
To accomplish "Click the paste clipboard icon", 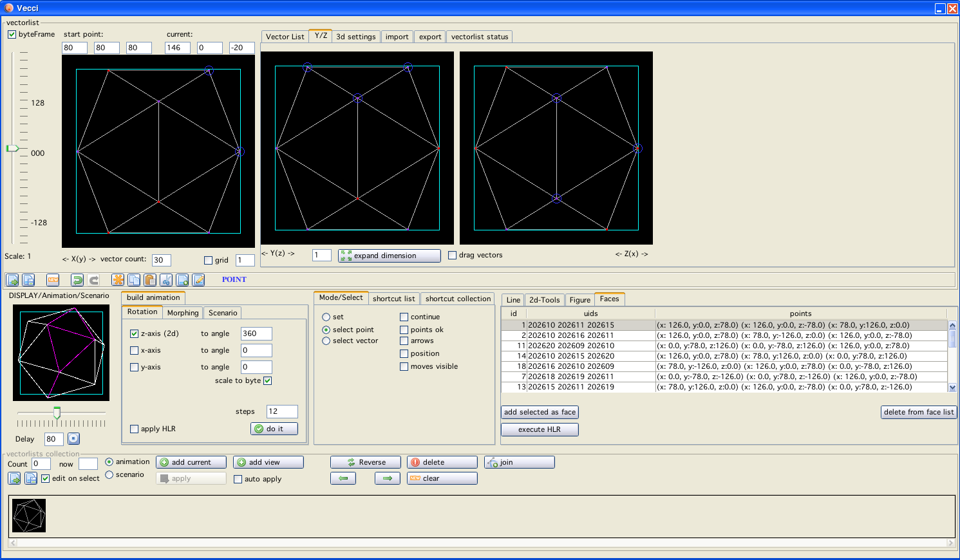I will pos(150,280).
